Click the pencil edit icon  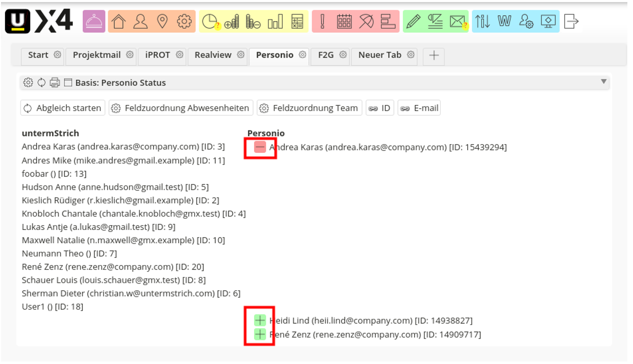(x=414, y=21)
